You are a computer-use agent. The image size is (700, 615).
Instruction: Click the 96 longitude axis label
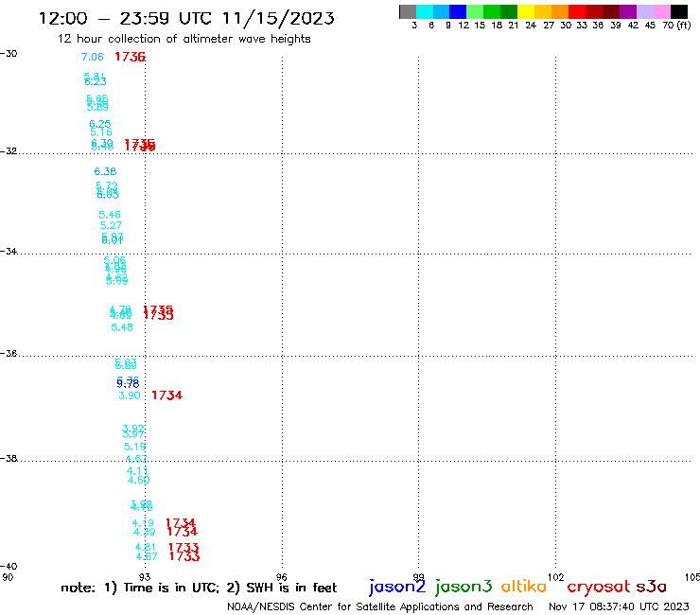(282, 577)
